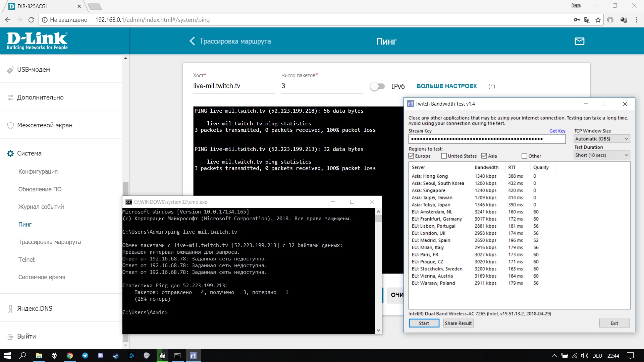Click the Get Key link
The height and width of the screenshot is (362, 644).
[557, 131]
